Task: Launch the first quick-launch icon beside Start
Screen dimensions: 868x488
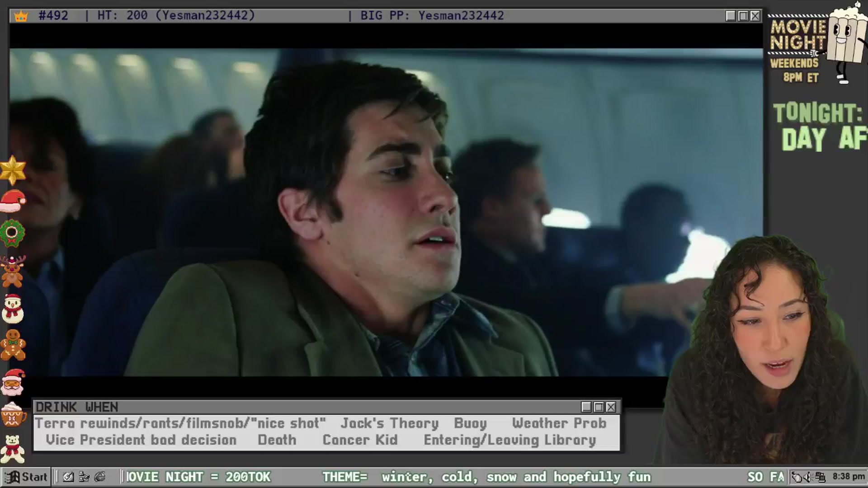Action: tap(69, 477)
